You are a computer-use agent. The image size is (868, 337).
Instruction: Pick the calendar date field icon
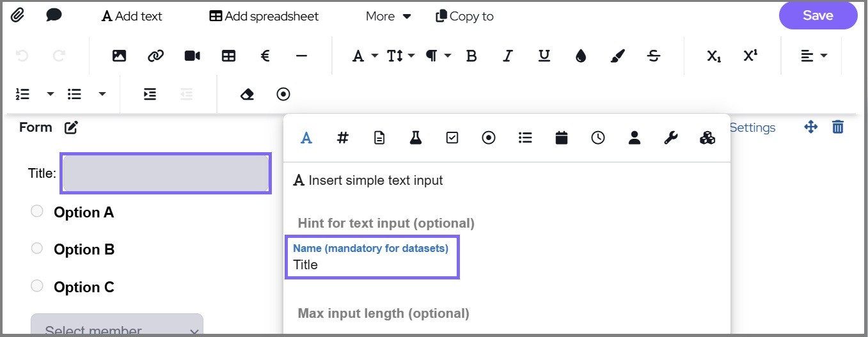tap(562, 137)
